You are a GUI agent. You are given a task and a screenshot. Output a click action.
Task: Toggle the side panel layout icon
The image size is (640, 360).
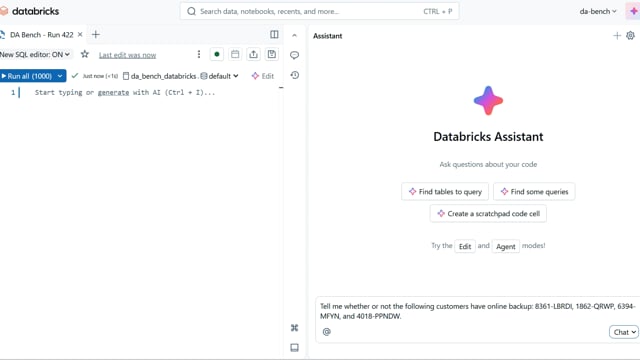[x=274, y=35]
